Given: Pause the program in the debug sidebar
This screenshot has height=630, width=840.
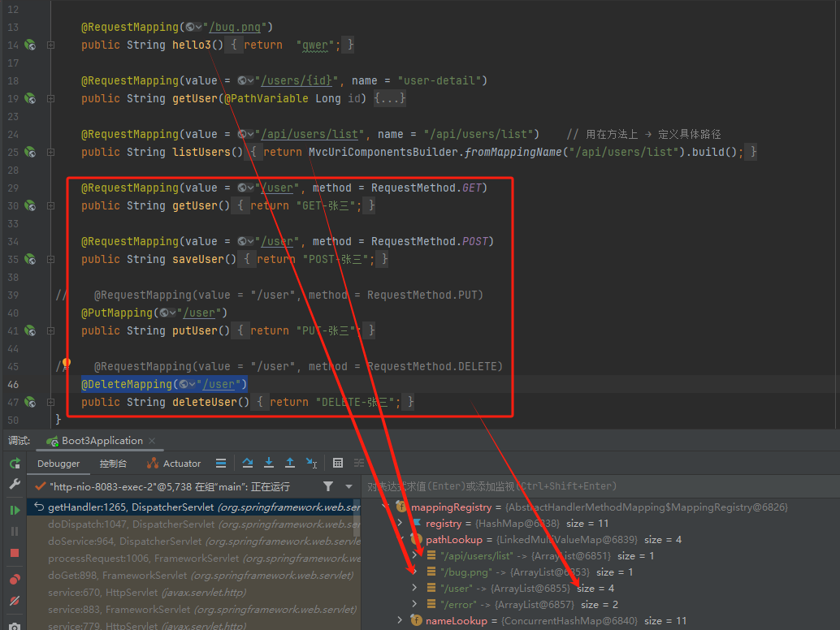Looking at the screenshot, I should pyautogui.click(x=15, y=531).
